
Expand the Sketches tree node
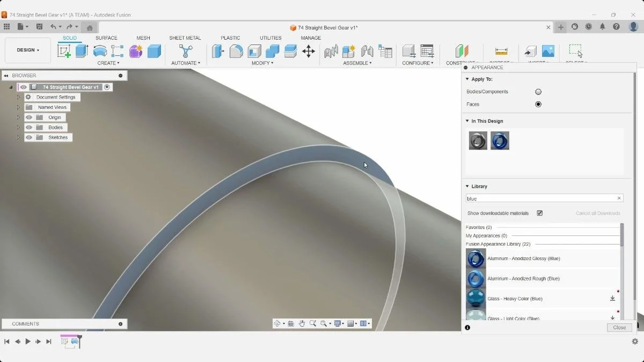point(18,137)
